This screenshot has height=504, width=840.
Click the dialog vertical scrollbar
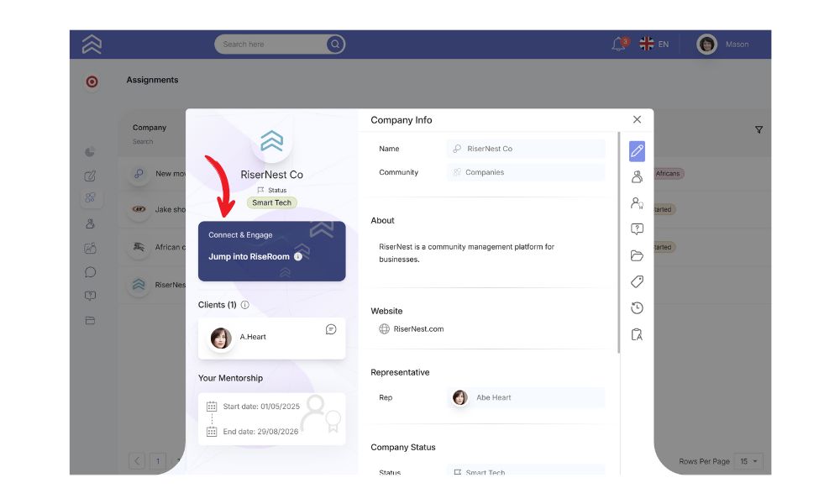619,242
